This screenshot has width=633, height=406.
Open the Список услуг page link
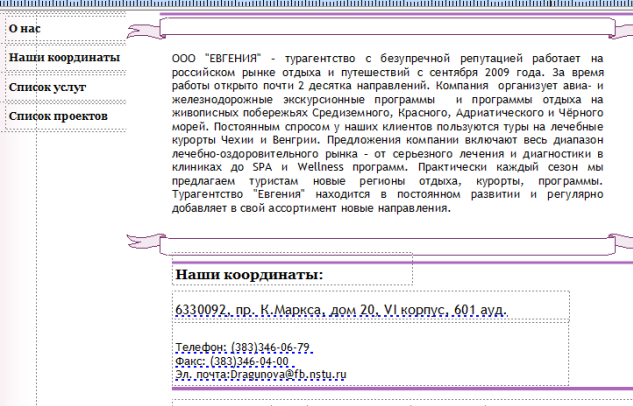(48, 87)
